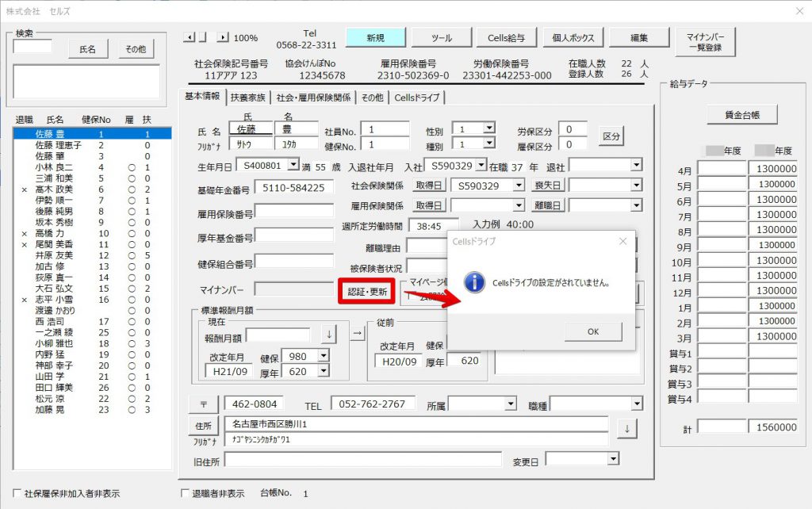The height and width of the screenshot is (509, 812).
Task: Select employee 小林 良二 in the list
Action: [x=92, y=167]
